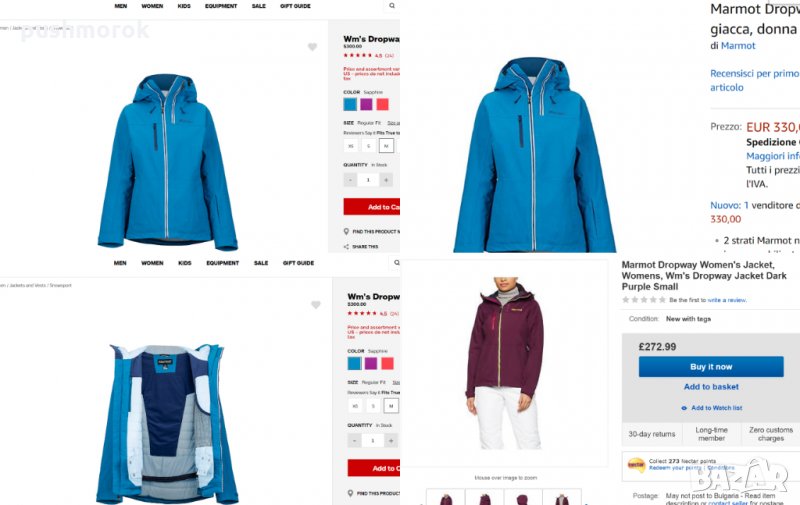The image size is (800, 505).
Task: Click the Add to basket link
Action: pos(711,387)
